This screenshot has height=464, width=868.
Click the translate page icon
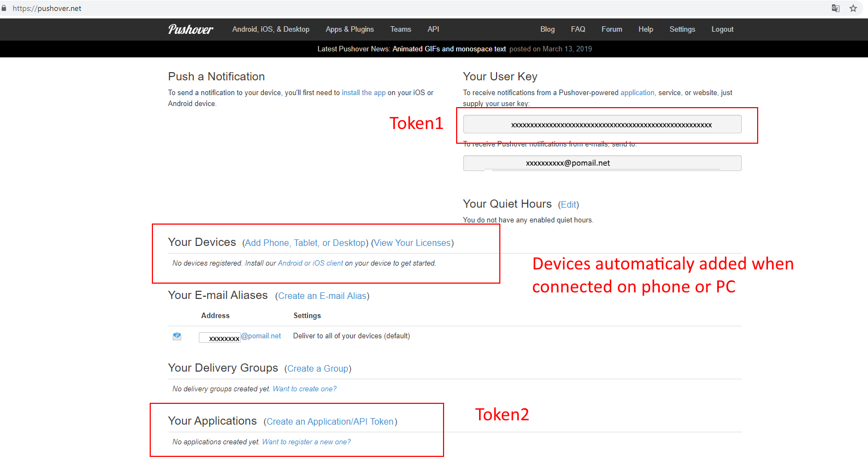coord(835,8)
